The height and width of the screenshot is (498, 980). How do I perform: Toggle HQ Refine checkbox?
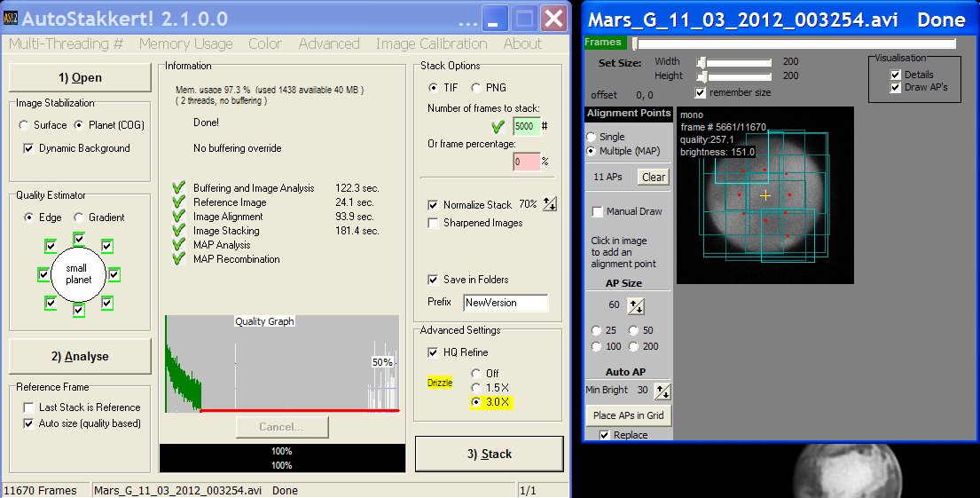[433, 352]
